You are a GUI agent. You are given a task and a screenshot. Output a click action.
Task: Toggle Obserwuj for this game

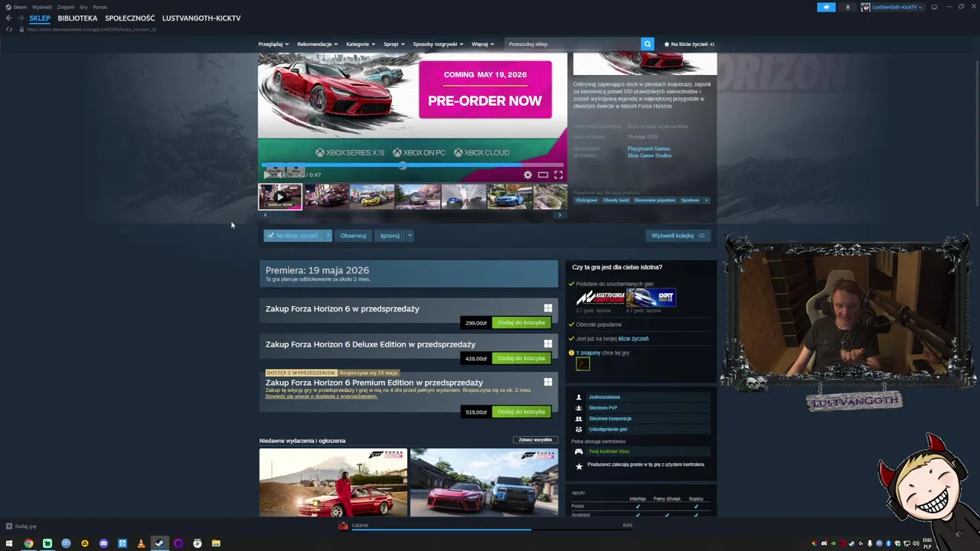[x=353, y=236]
